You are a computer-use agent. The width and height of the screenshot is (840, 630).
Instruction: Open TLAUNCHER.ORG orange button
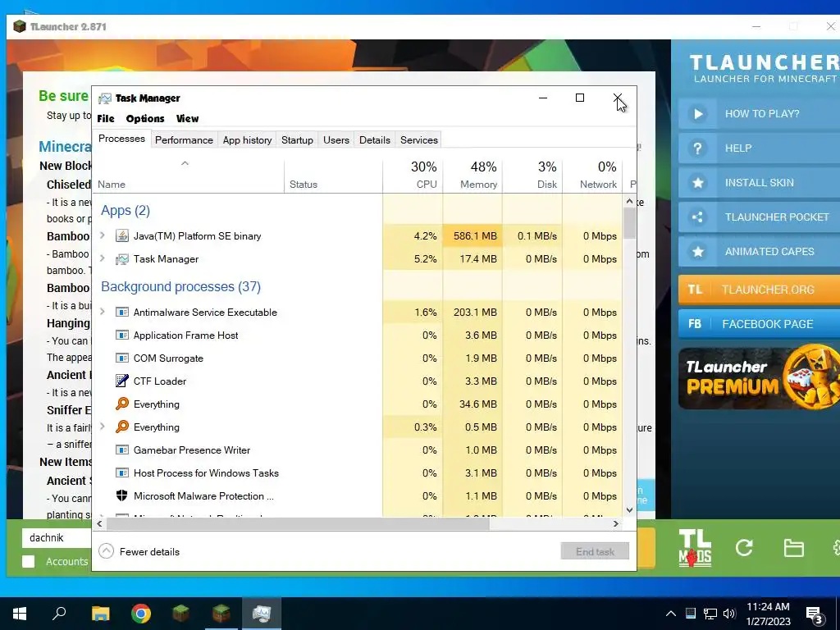759,290
